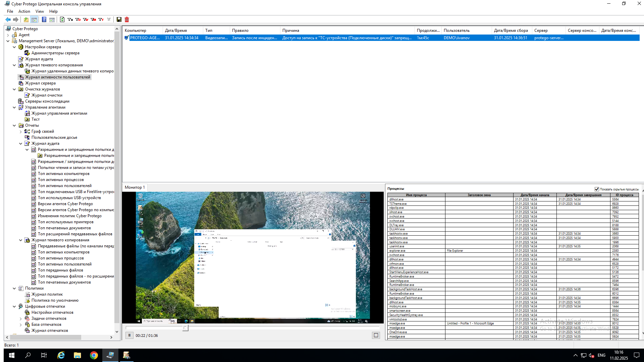Open the filter settings icon
This screenshot has width=644, height=362.
[x=70, y=19]
